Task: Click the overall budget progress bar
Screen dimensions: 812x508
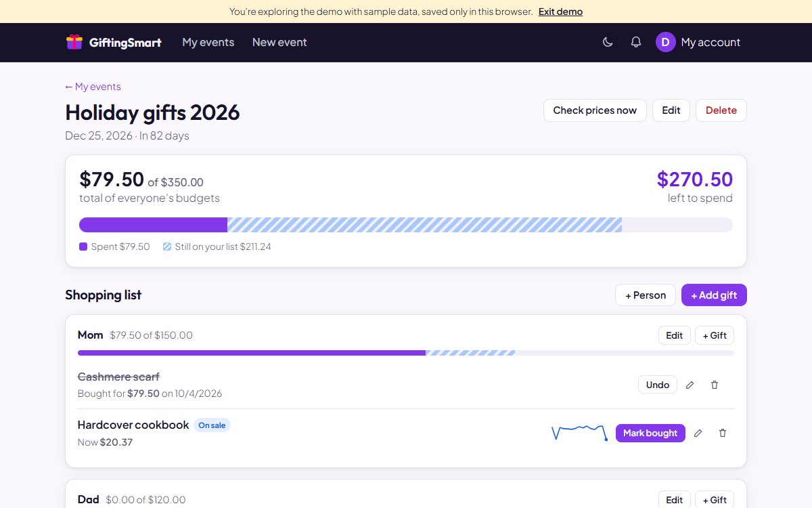Action: [x=406, y=225]
